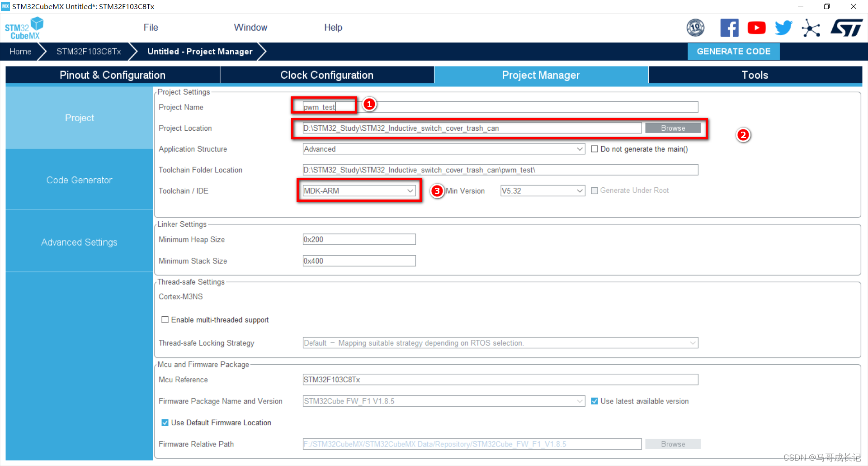Open the Twitter bird icon link
The image size is (868, 466).
[783, 28]
